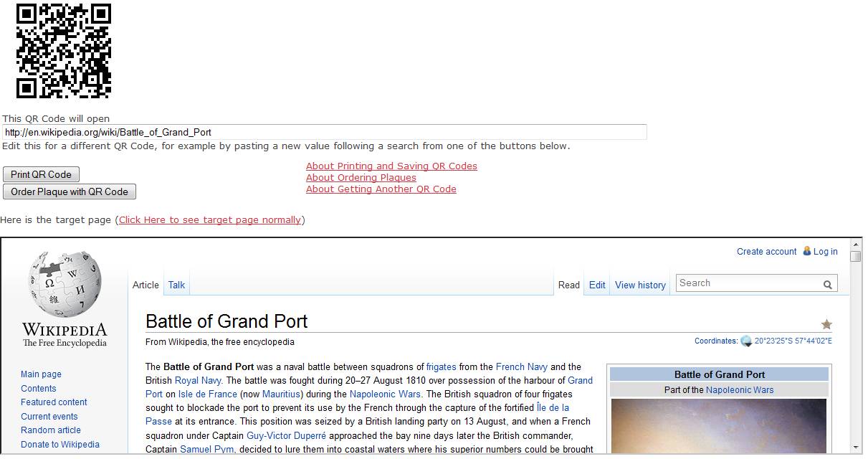
Task: Click the QR code image
Action: click(64, 51)
